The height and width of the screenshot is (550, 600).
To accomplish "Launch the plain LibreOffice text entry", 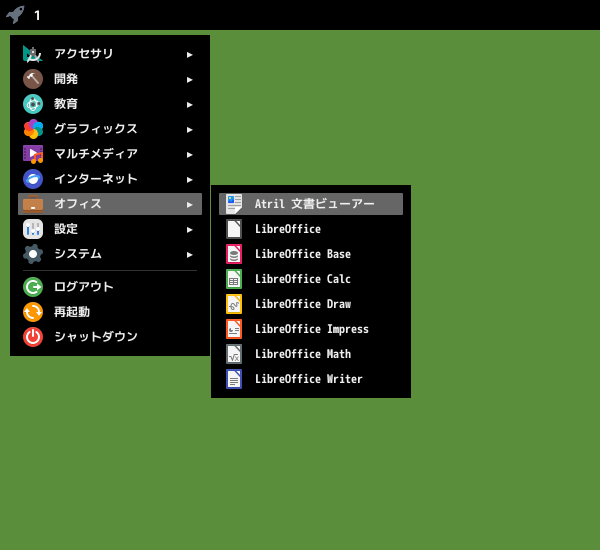I will 288,229.
